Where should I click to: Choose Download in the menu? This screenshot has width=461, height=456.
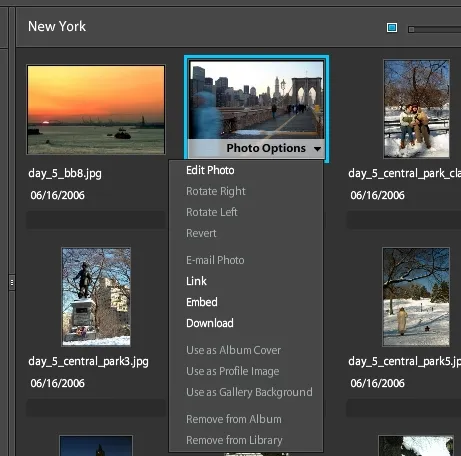[x=210, y=323]
